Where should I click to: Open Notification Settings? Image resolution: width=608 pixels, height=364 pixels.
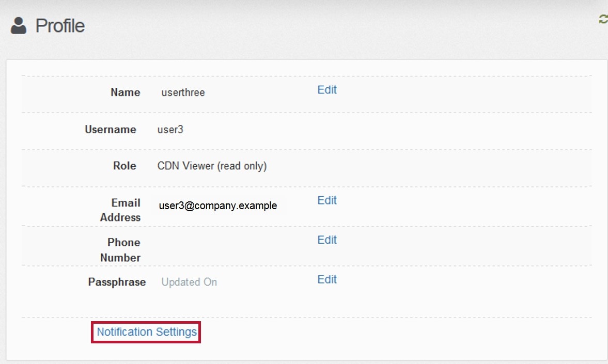(147, 332)
